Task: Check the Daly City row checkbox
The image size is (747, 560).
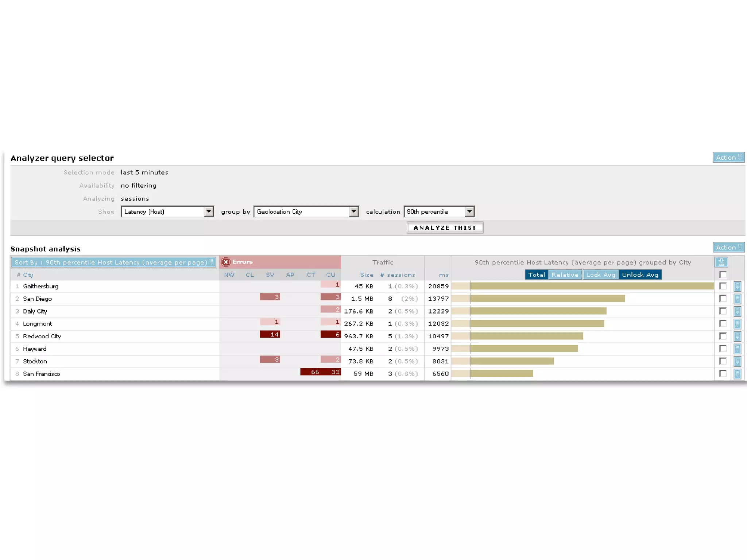Action: tap(723, 311)
